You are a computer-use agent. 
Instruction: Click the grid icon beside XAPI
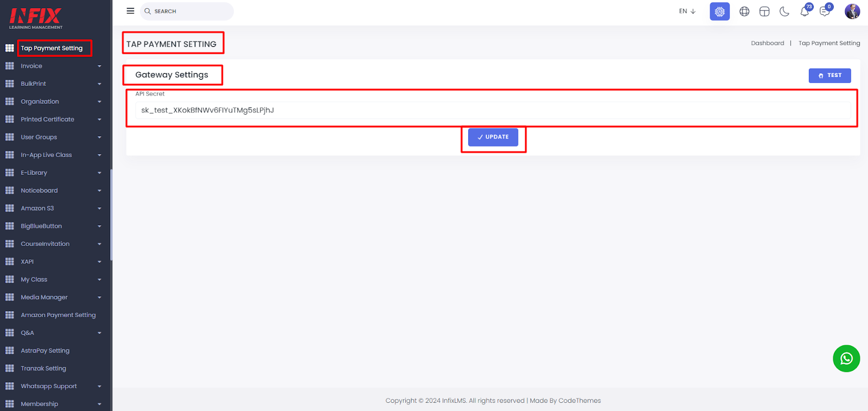pyautogui.click(x=10, y=262)
